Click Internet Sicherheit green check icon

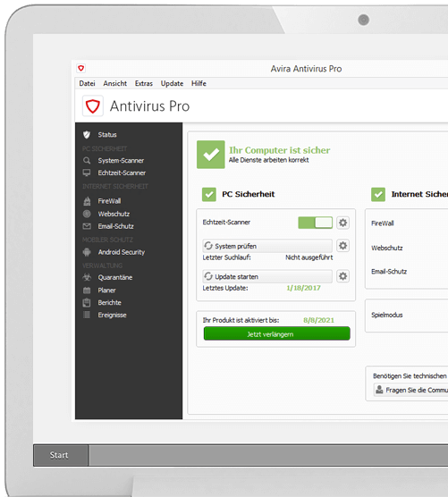(x=378, y=194)
